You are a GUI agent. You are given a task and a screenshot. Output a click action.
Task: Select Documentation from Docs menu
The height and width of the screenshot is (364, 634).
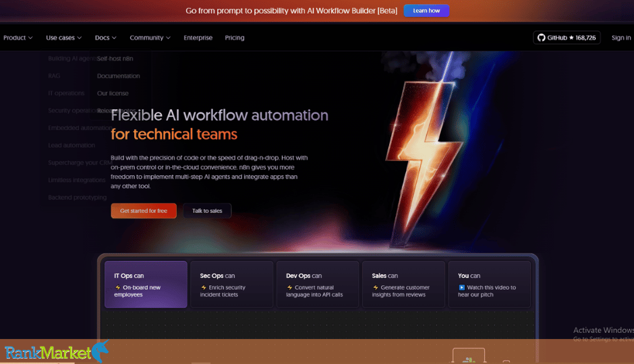coord(119,76)
